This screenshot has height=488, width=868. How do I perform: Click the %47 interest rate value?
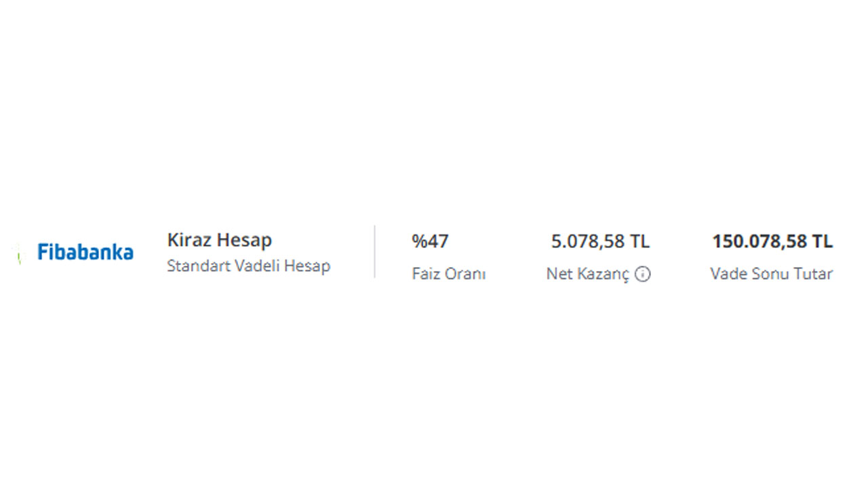pos(430,241)
